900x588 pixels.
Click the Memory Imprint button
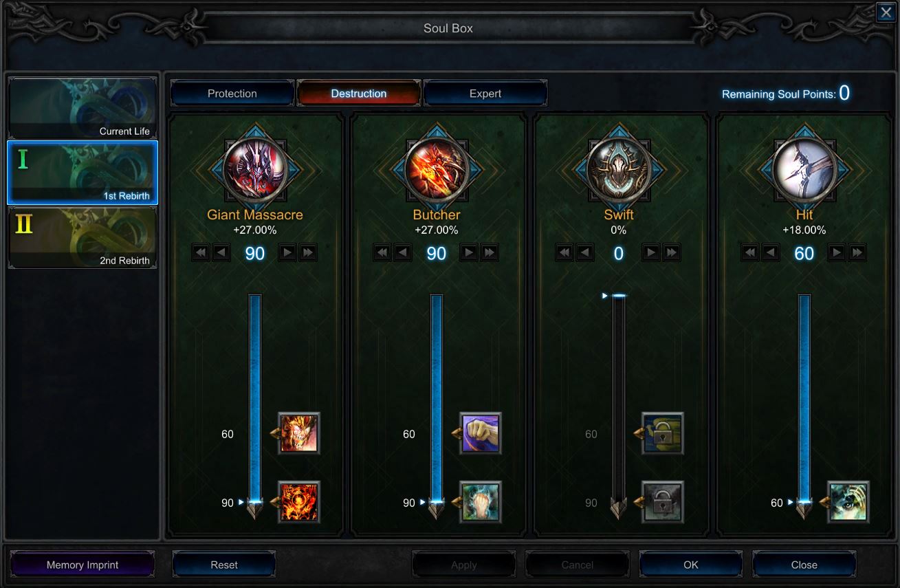[83, 565]
